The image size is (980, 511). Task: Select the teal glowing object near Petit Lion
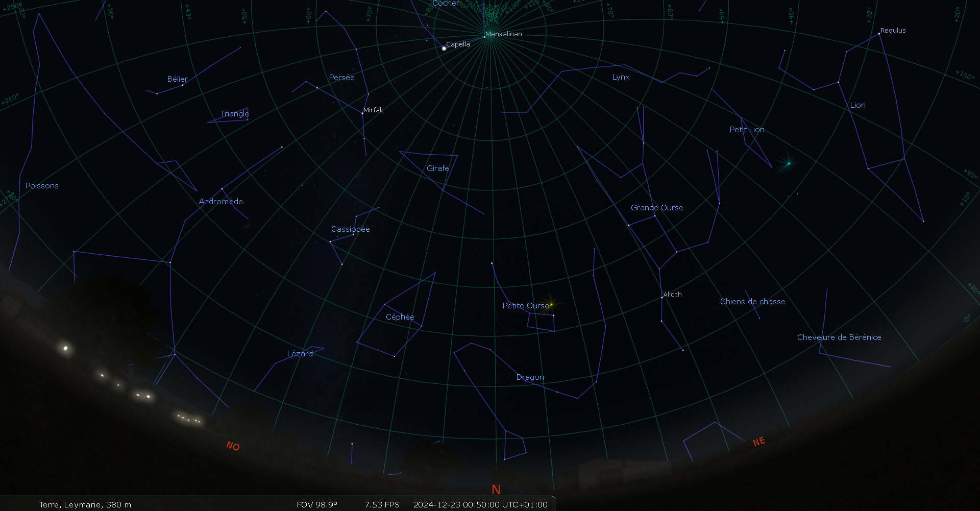coord(789,163)
